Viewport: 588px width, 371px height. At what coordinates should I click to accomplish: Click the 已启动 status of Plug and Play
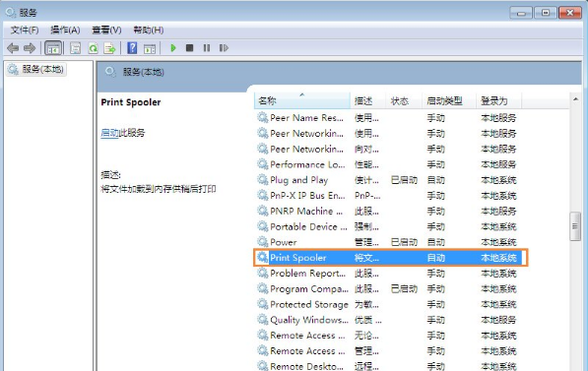pyautogui.click(x=404, y=180)
